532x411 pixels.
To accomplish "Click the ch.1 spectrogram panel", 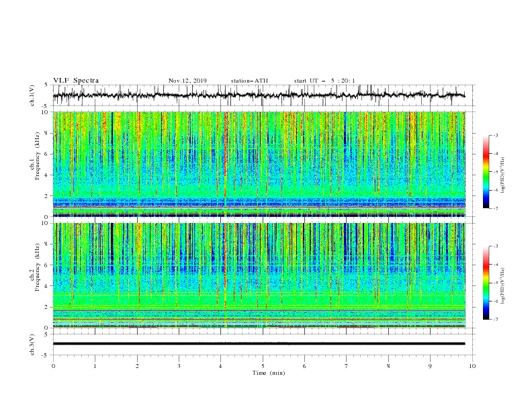I will tap(259, 164).
